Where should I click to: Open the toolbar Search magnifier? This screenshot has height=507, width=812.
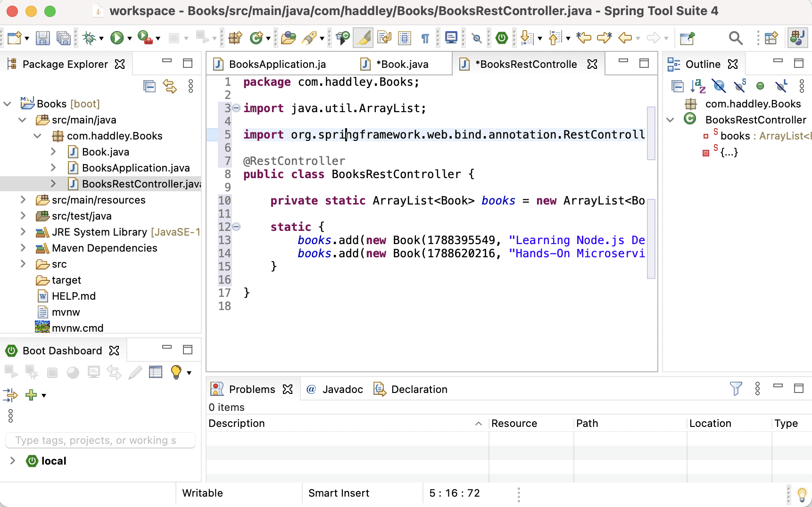(x=735, y=38)
